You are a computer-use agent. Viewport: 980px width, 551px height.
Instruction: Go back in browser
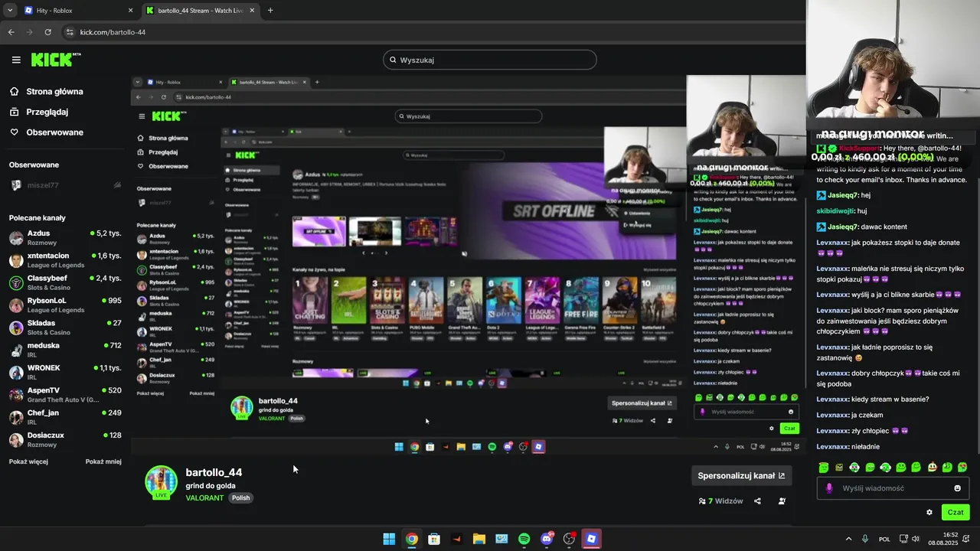[x=11, y=32]
